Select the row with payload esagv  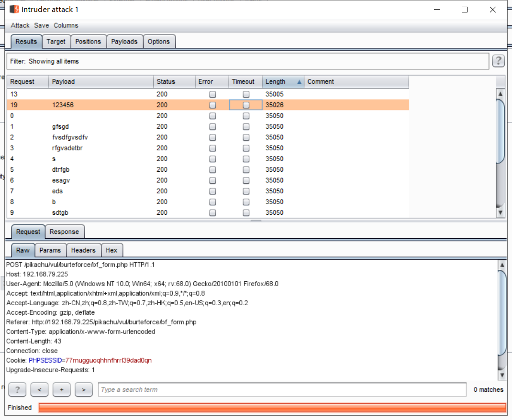[x=208, y=180]
